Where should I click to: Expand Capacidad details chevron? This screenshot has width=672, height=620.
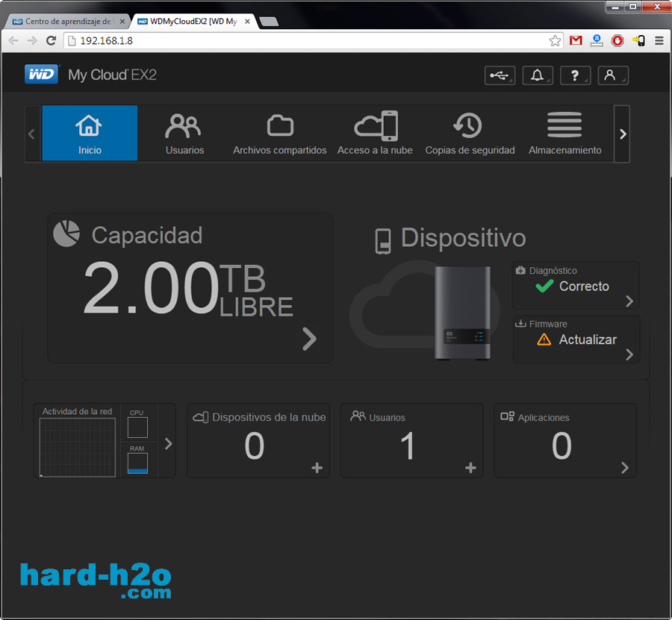click(309, 339)
